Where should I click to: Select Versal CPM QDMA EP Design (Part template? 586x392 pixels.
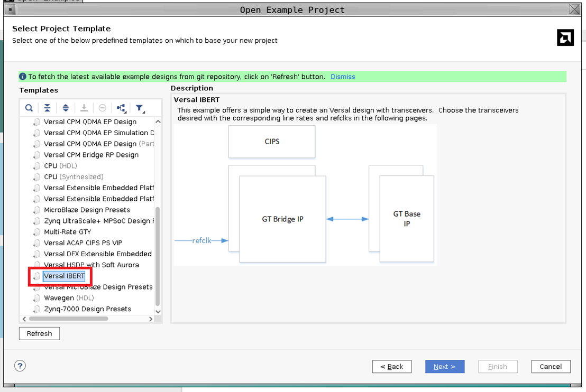click(x=99, y=144)
